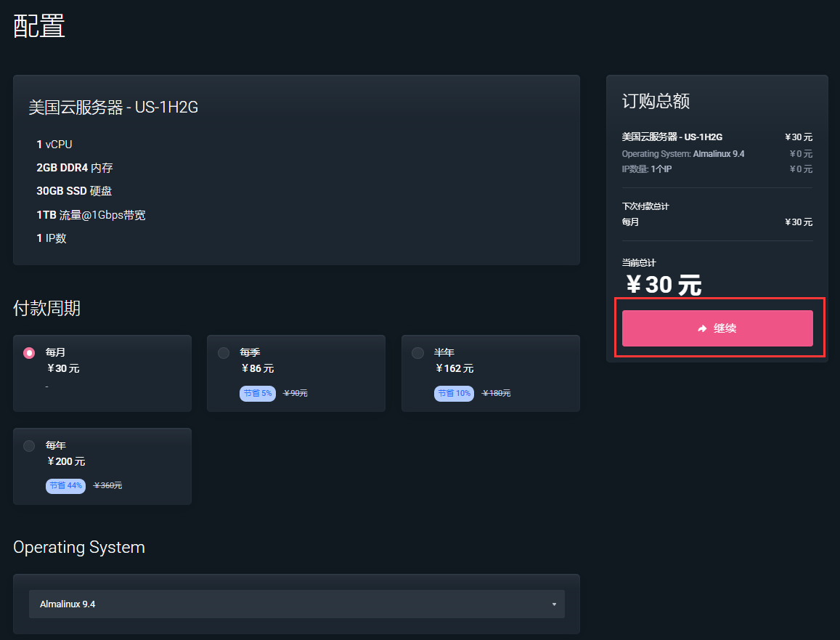Click the arrow icon on 继续 button
Image resolution: width=840 pixels, height=640 pixels.
coord(702,328)
